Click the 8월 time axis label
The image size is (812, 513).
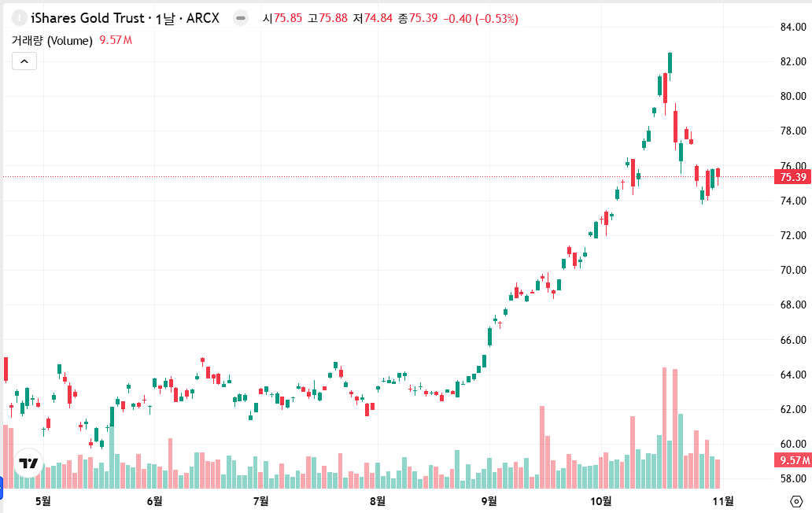point(378,501)
